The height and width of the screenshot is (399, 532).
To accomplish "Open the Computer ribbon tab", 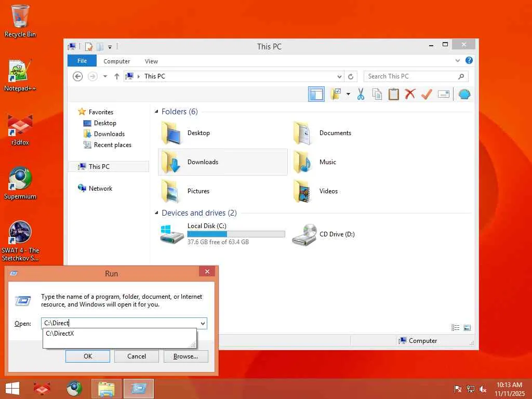I will click(x=117, y=61).
